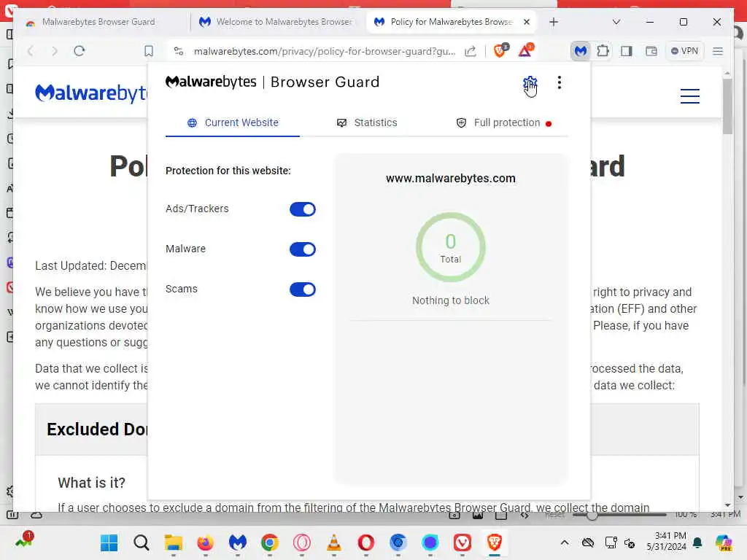Open the Malwarebytes page hamburger menu
747x560 pixels.
(690, 96)
